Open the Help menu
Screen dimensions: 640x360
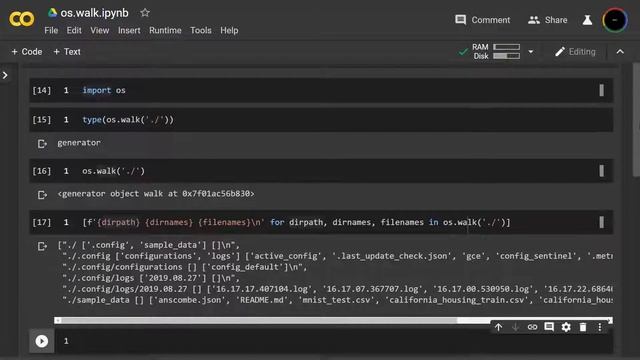tap(229, 31)
